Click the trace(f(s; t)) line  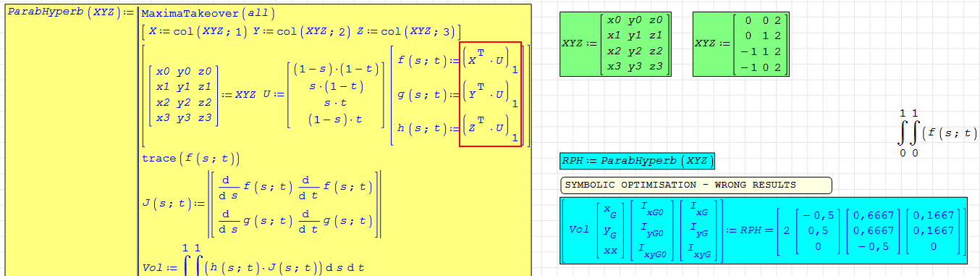tap(191, 159)
